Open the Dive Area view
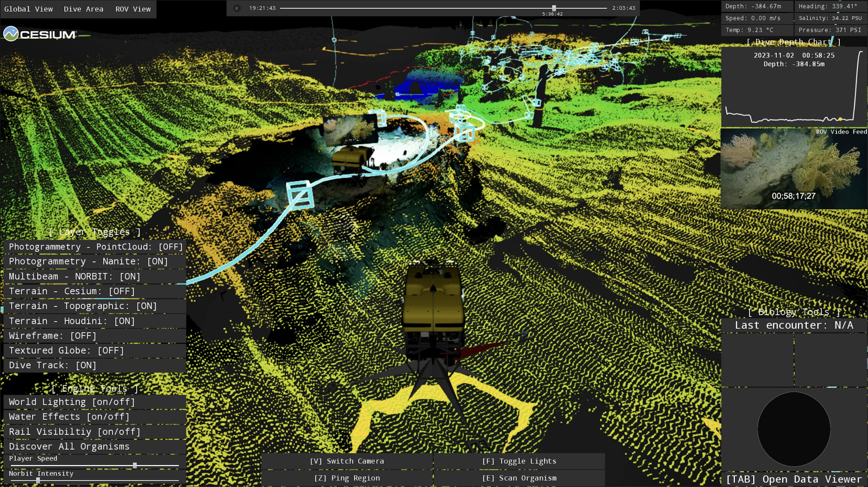Image resolution: width=868 pixels, height=487 pixels. [x=83, y=9]
